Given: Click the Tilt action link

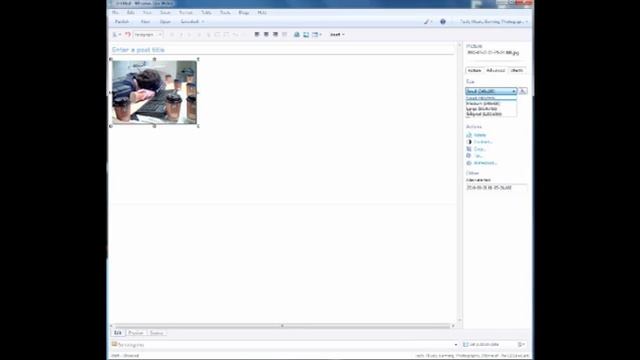Looking at the screenshot, I should [478, 156].
